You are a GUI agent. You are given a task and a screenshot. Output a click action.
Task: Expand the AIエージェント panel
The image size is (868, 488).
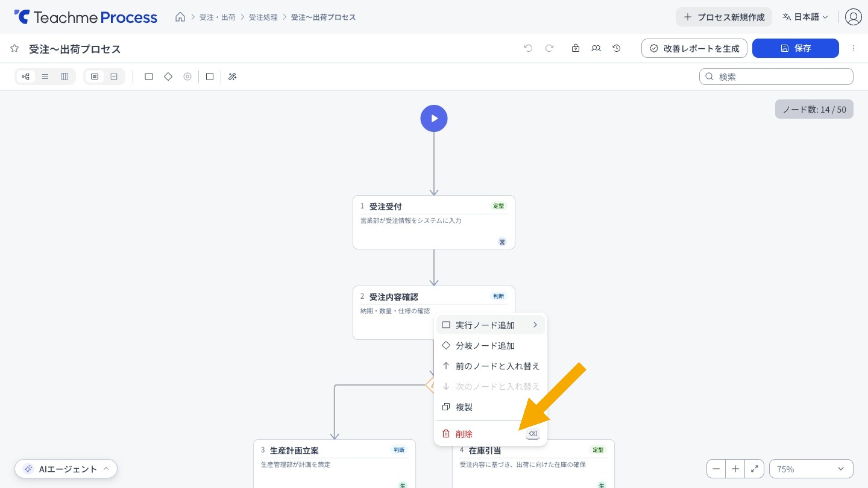click(x=66, y=469)
